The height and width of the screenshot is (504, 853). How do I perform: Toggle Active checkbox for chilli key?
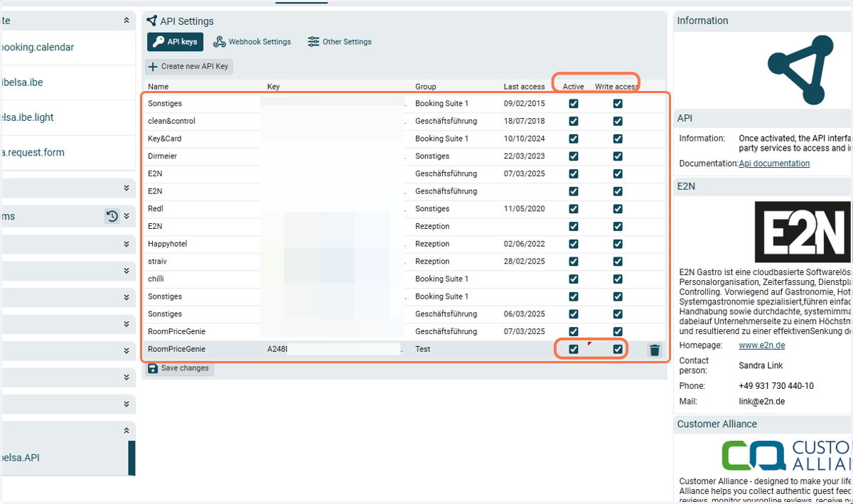574,279
